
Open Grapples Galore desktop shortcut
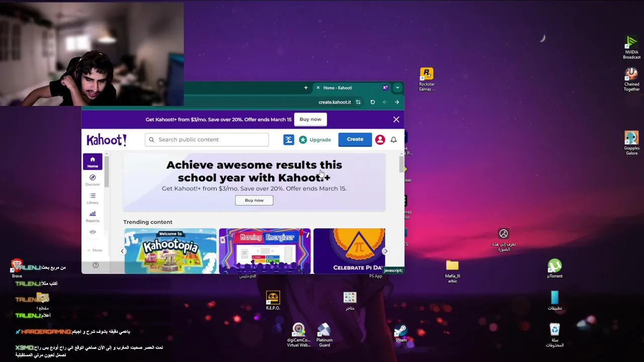(x=631, y=143)
